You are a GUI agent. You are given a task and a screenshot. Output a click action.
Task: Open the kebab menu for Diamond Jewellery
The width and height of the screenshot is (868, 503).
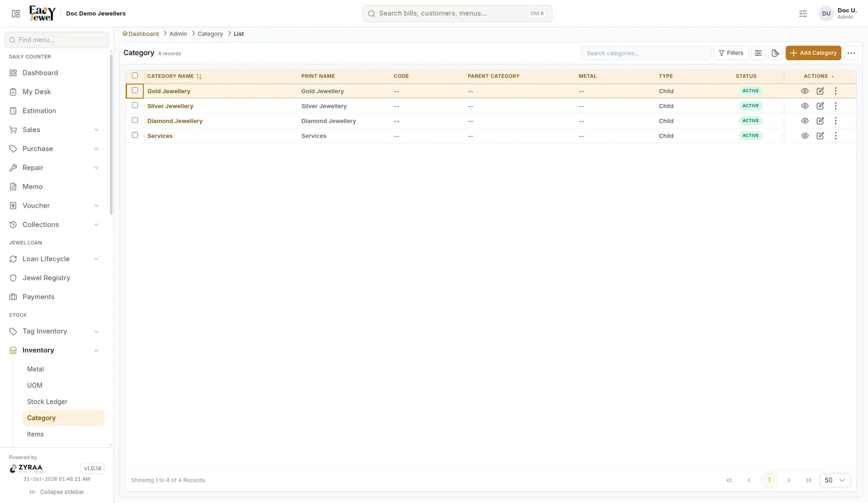click(x=835, y=121)
